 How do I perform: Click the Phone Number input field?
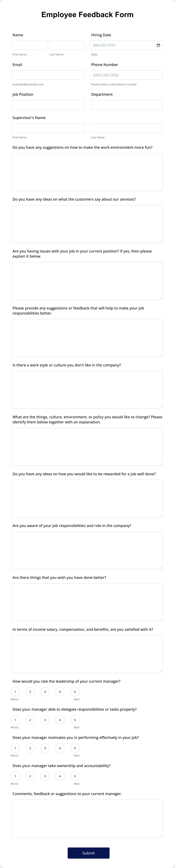(x=126, y=75)
